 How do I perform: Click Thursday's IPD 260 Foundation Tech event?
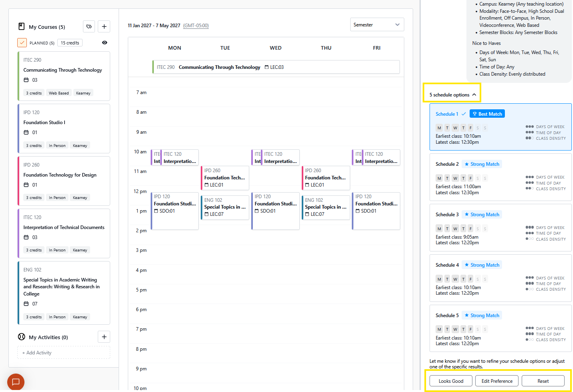pos(326,178)
